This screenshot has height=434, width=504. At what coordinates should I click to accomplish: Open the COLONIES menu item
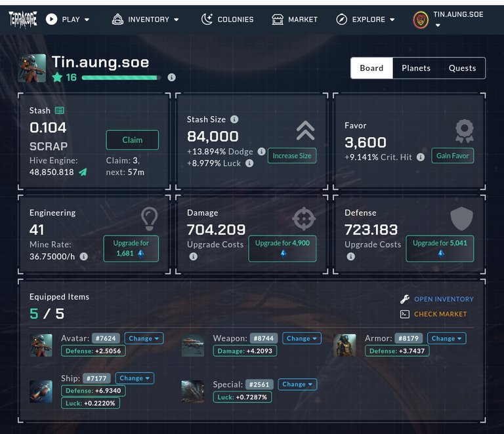[x=236, y=19]
